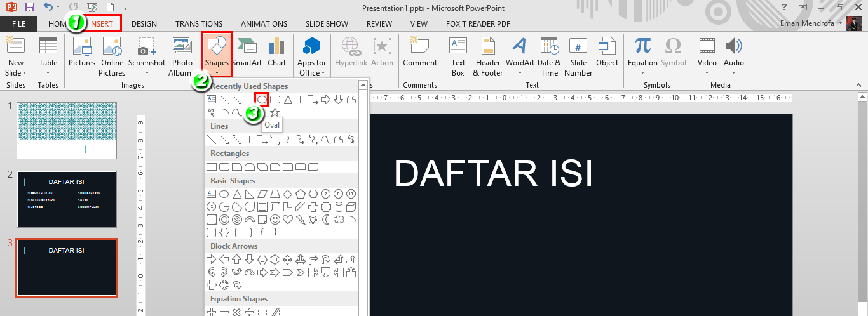Screen dimensions: 868x316
Task: Add a Comment
Action: pyautogui.click(x=420, y=52)
